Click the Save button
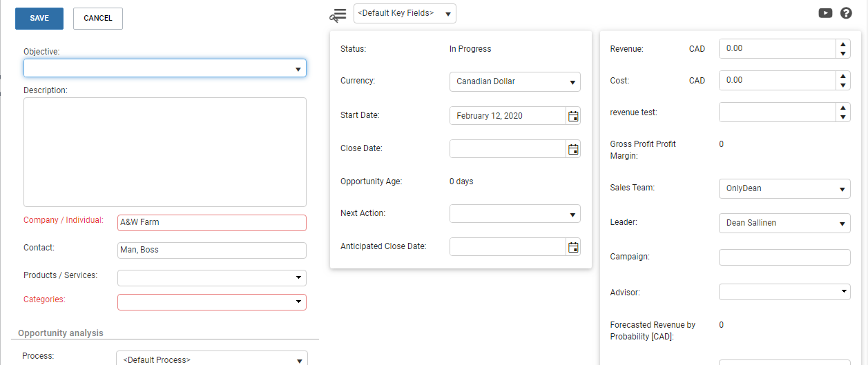 point(39,19)
